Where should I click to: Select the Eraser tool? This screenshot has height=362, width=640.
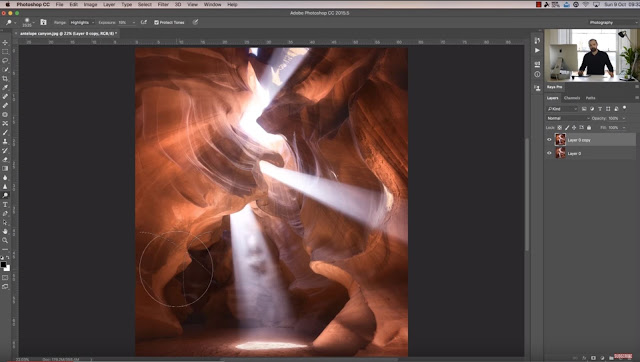5,159
